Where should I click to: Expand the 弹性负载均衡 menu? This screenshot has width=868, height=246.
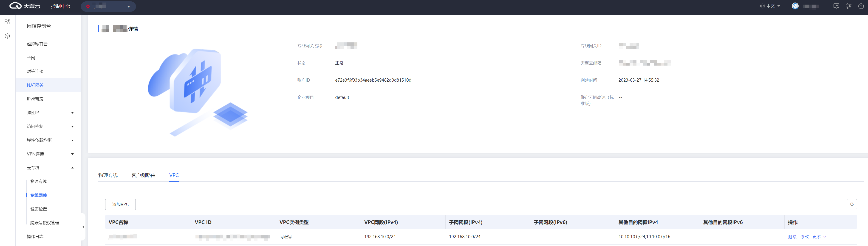(72, 140)
